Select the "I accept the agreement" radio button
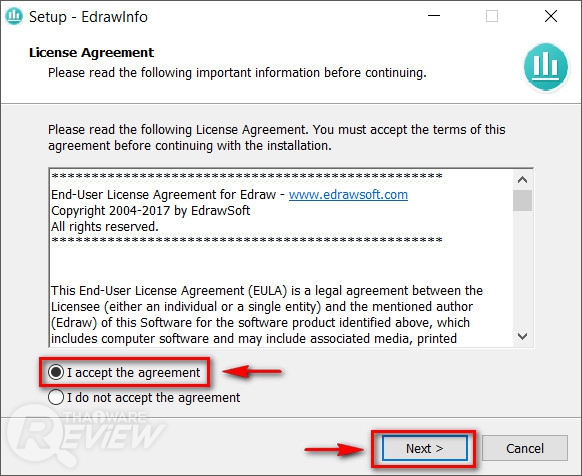This screenshot has width=582, height=476. click(56, 372)
